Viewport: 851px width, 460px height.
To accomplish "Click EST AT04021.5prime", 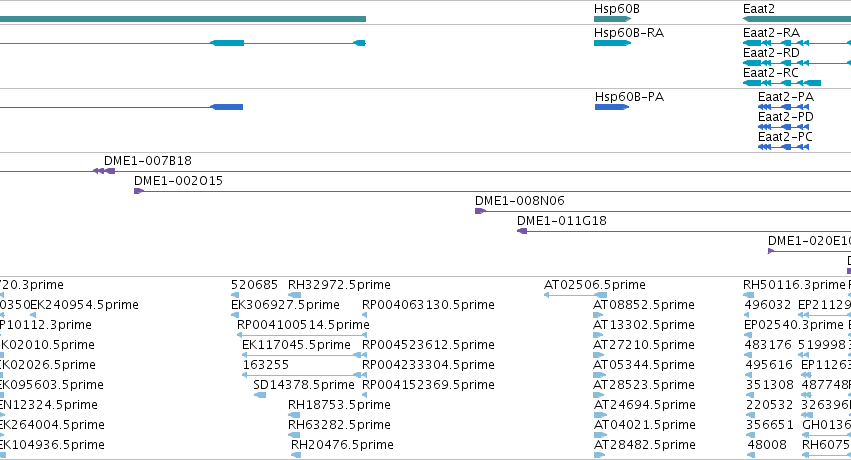I will tap(644, 425).
